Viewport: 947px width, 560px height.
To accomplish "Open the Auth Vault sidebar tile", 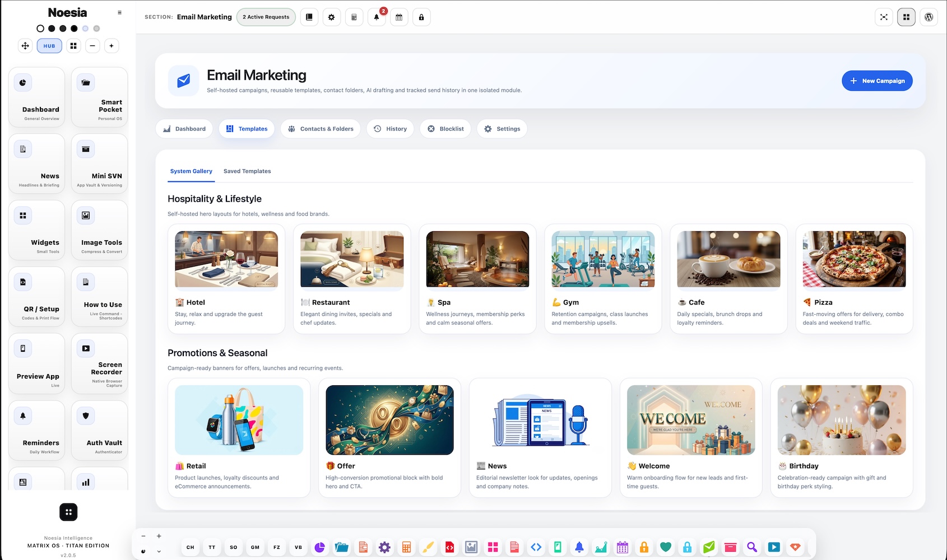I will (100, 431).
